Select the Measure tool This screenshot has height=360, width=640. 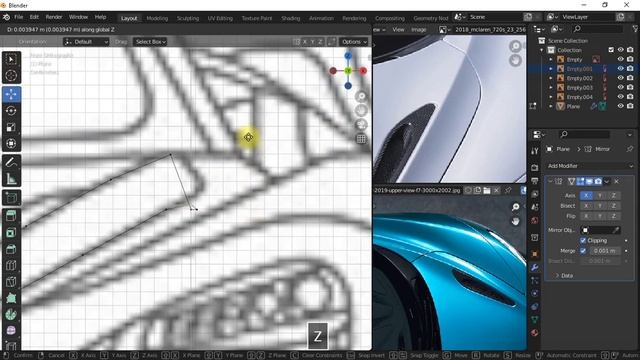click(11, 179)
